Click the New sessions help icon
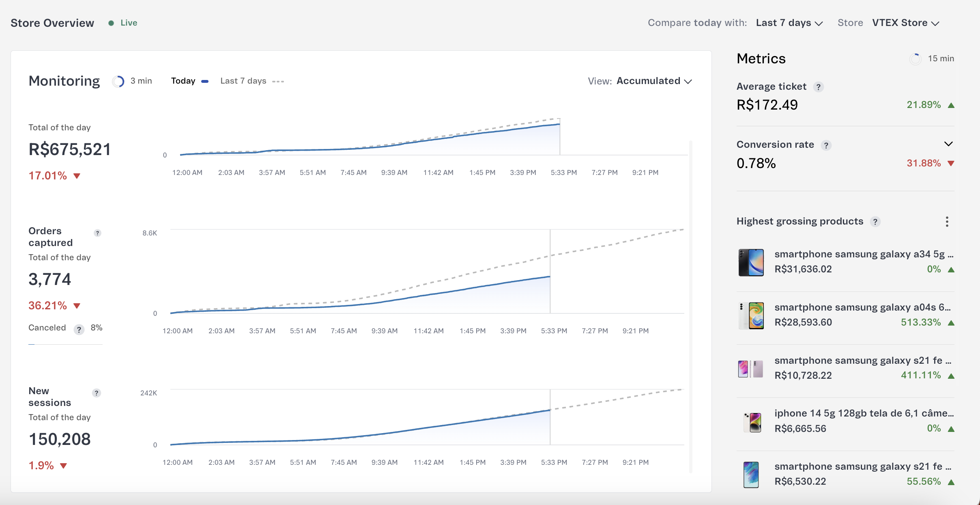Image resolution: width=980 pixels, height=505 pixels. coord(96,393)
